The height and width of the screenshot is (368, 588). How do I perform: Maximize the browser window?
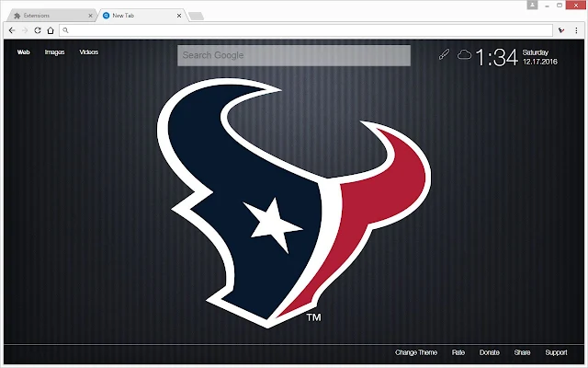pyautogui.click(x=560, y=6)
